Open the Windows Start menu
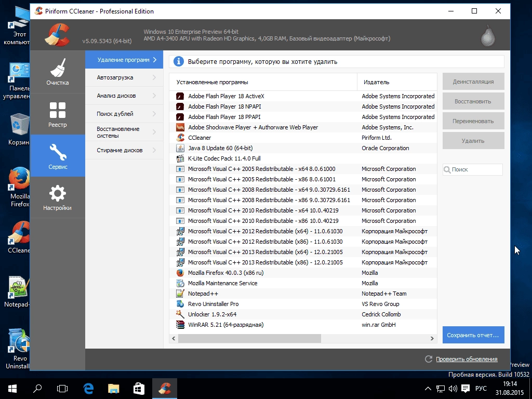 point(12,389)
